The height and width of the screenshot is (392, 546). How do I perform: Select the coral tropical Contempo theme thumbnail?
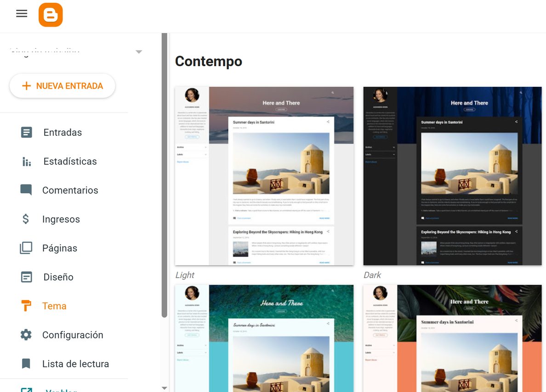[x=452, y=338]
